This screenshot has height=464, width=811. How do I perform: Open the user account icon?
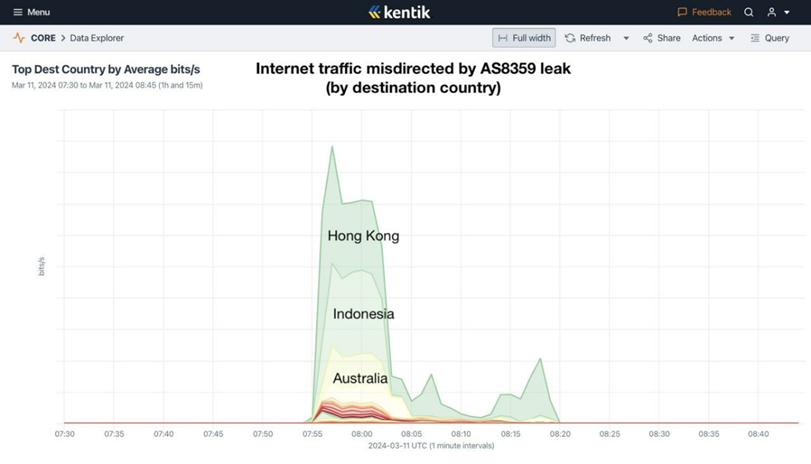pos(771,12)
